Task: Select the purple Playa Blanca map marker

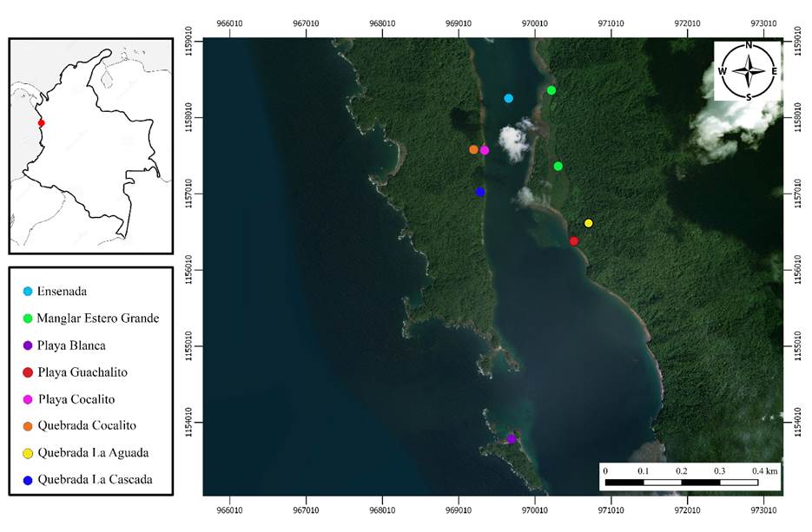Action: click(512, 439)
